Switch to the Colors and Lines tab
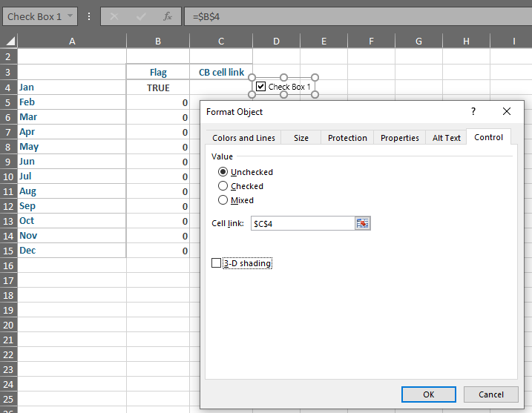The image size is (532, 413). pos(243,138)
